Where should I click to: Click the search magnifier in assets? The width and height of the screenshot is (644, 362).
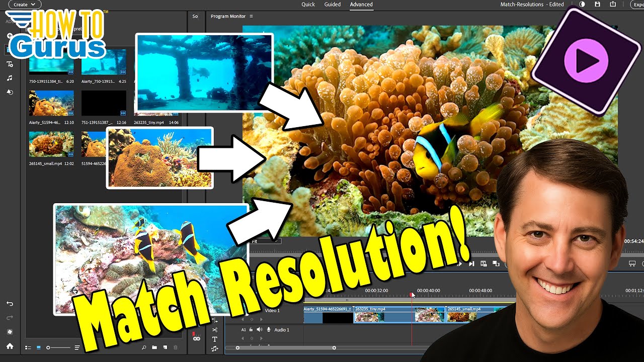144,347
